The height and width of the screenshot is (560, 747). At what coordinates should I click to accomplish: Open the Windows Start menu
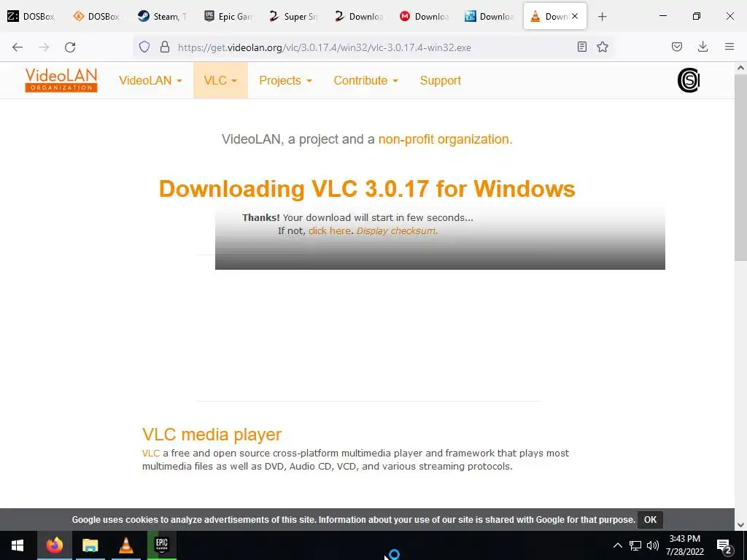[x=18, y=545]
